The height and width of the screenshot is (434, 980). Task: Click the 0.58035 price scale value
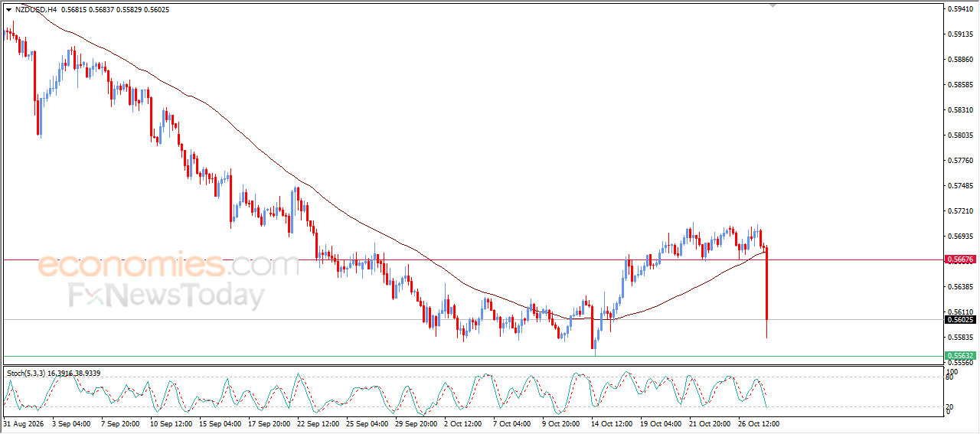click(960, 135)
